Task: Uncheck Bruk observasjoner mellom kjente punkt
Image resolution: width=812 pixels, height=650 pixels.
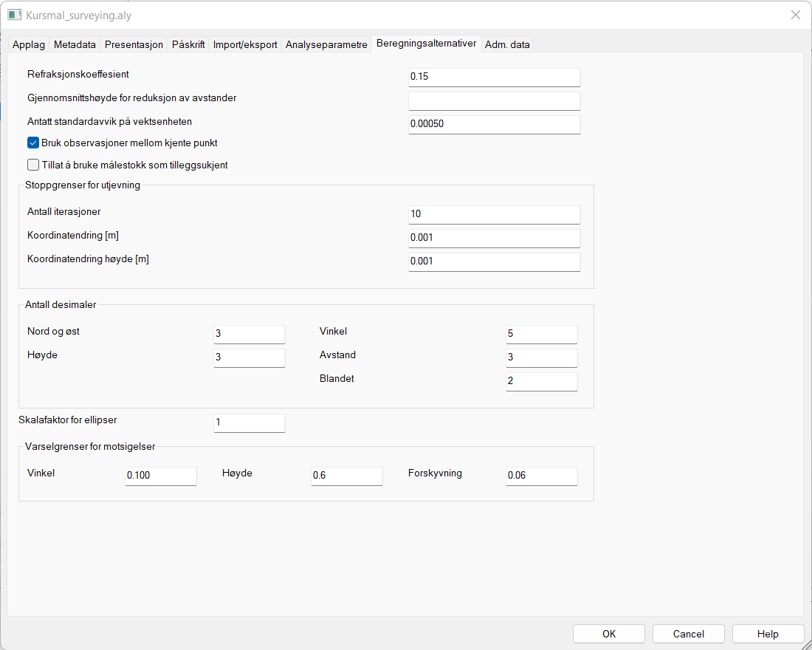Action: pyautogui.click(x=33, y=143)
